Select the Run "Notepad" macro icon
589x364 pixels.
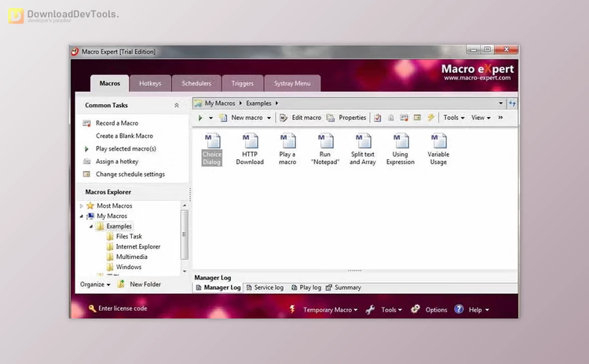pyautogui.click(x=325, y=149)
